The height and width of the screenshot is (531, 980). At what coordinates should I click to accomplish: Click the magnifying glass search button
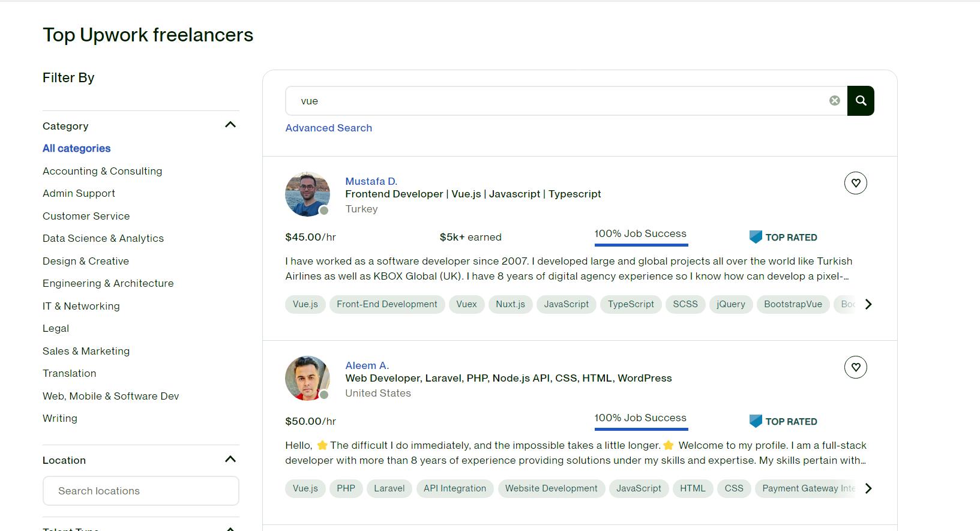pyautogui.click(x=861, y=101)
